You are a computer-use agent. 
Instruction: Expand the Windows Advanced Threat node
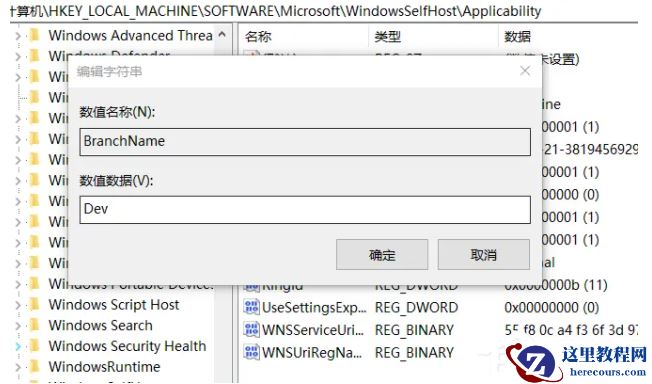pos(18,36)
